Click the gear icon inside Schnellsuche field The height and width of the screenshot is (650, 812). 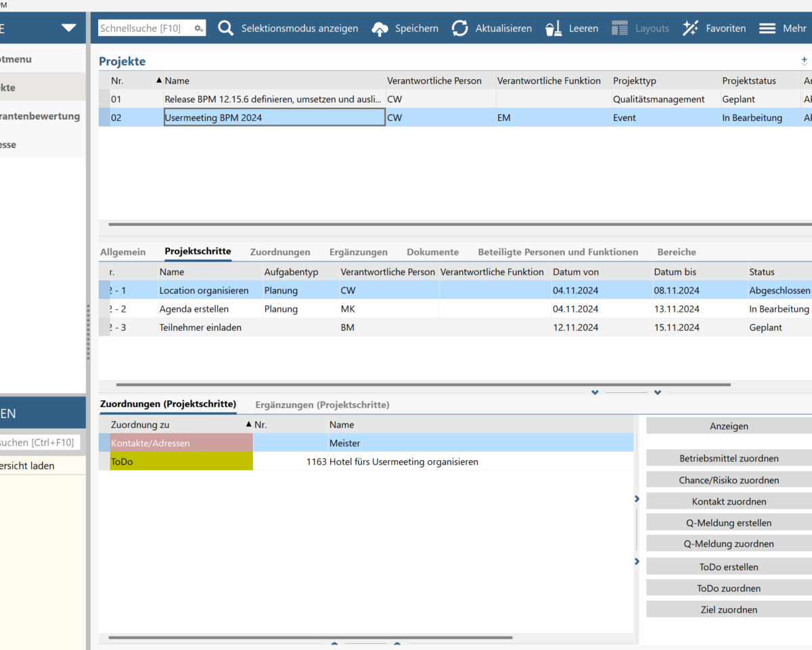click(x=198, y=28)
